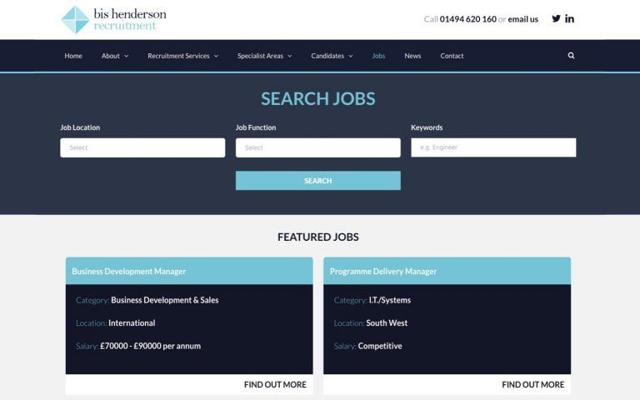The height and width of the screenshot is (400, 640).
Task: Navigate to the Contact page
Action: [x=452, y=56]
